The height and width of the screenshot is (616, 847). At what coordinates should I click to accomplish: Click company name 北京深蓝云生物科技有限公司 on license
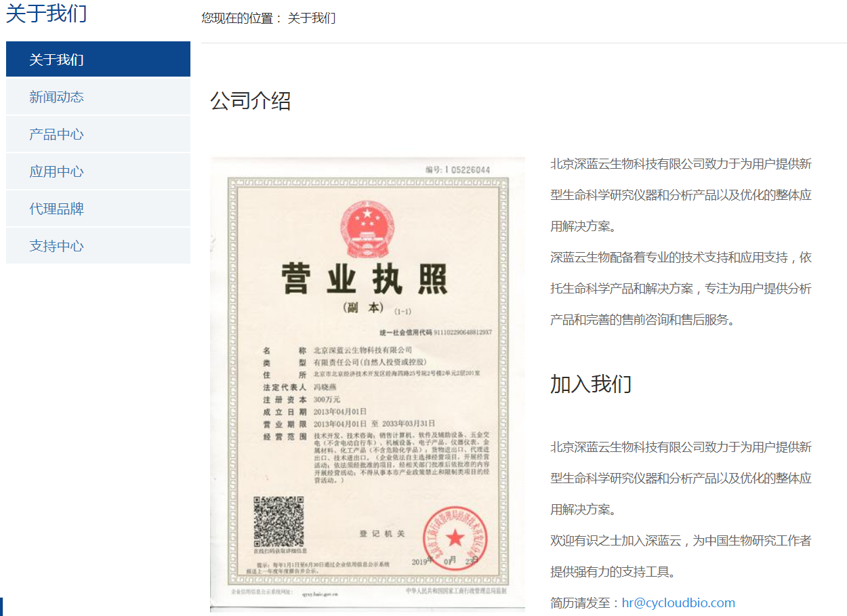pyautogui.click(x=363, y=350)
